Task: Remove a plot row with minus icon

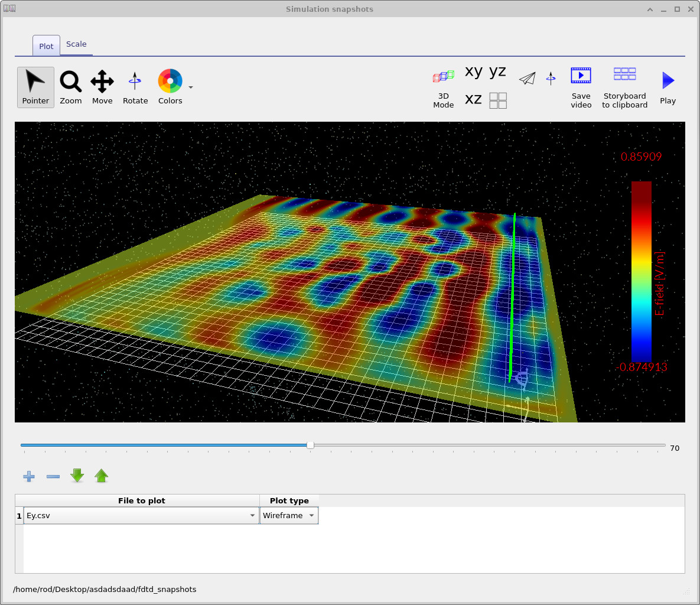Action: (53, 476)
